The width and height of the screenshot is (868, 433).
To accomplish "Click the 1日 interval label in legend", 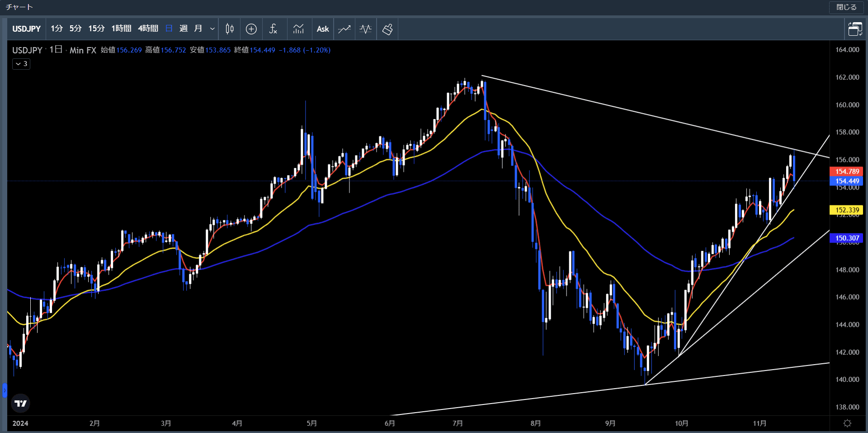I will tap(56, 50).
